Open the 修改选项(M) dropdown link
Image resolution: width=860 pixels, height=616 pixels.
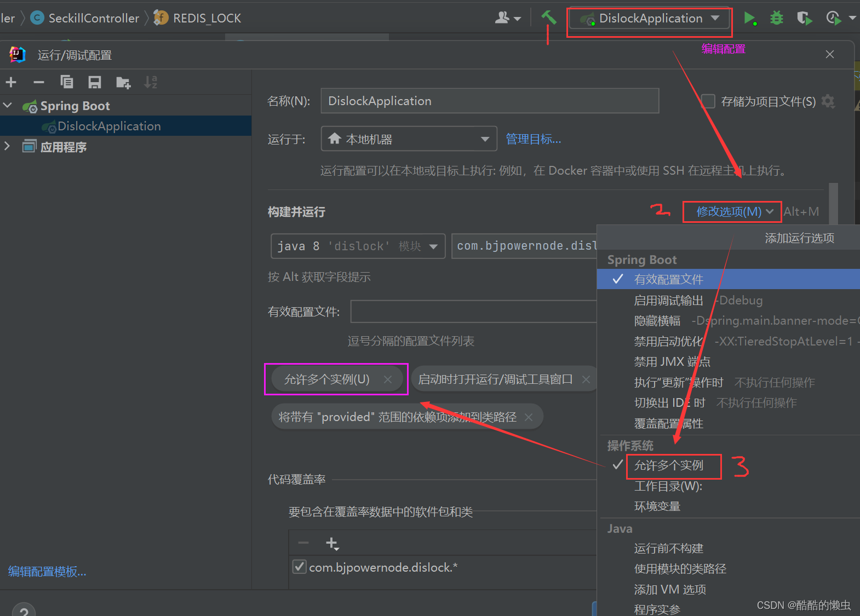[734, 211]
